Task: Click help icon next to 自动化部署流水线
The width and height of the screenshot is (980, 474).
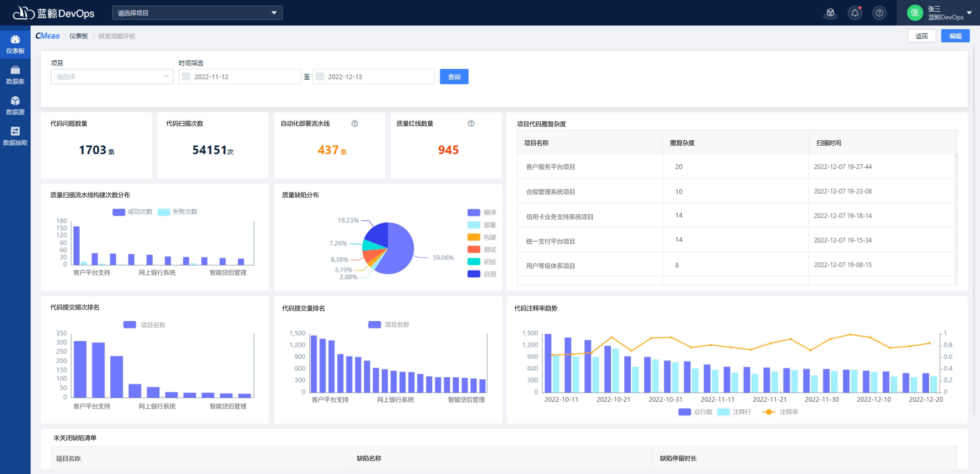Action: 355,123
